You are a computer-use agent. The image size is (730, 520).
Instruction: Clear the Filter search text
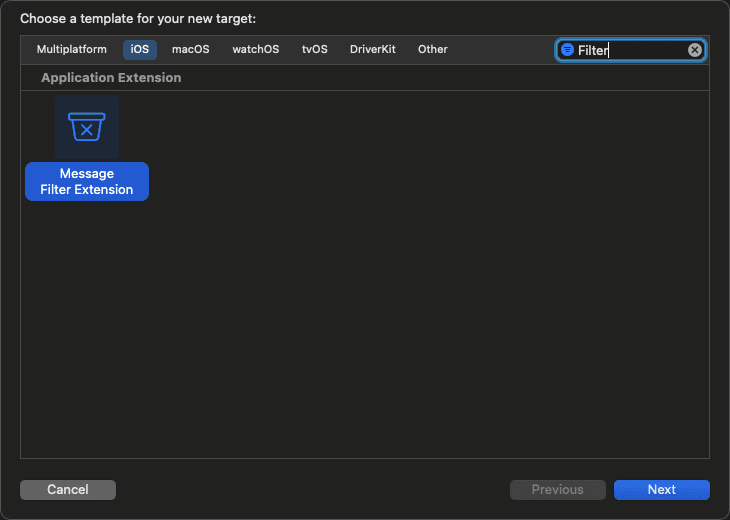pyautogui.click(x=695, y=50)
